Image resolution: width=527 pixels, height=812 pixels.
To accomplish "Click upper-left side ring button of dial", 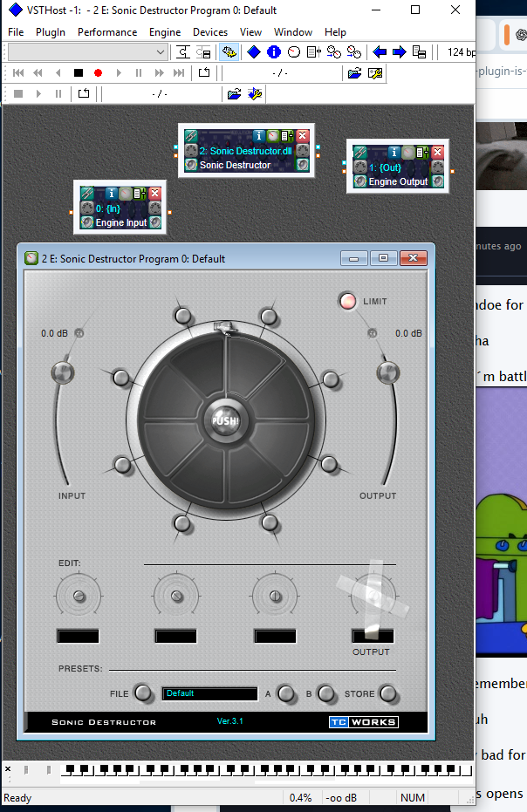I will pos(120,378).
